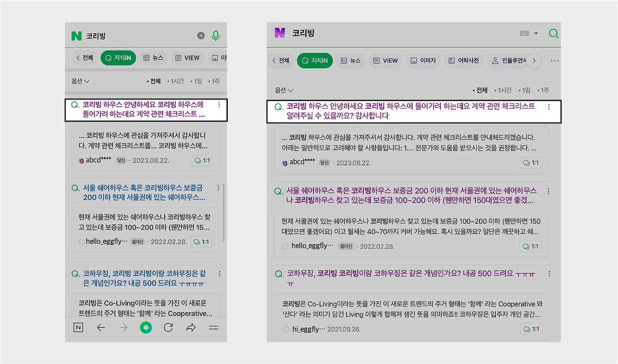
Task: Select the 1주 period filter in wide view
Action: tap(543, 90)
